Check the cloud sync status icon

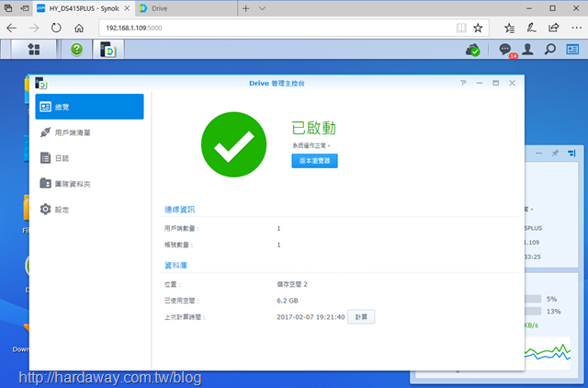472,50
